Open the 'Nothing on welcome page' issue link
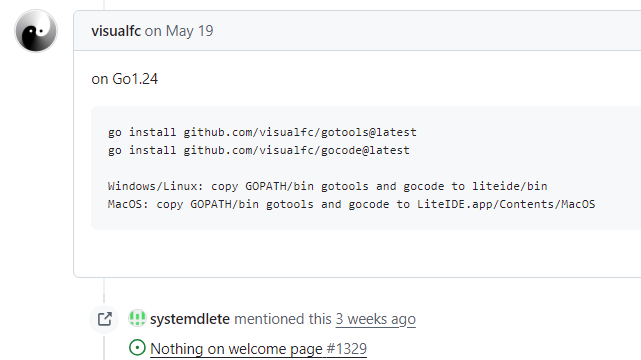 pos(236,349)
